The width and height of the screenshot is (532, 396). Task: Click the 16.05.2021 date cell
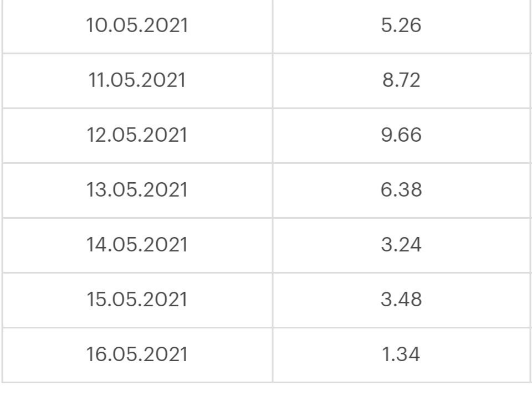[x=137, y=355]
